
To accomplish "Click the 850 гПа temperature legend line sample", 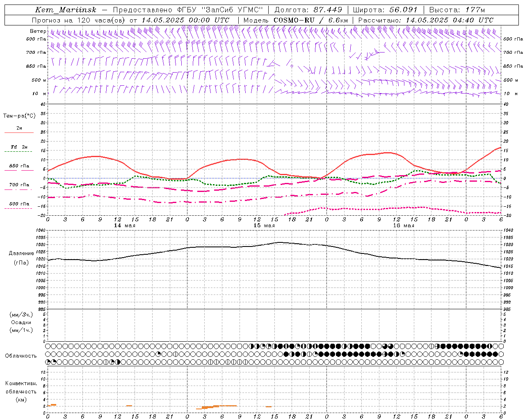I will coord(19,170).
